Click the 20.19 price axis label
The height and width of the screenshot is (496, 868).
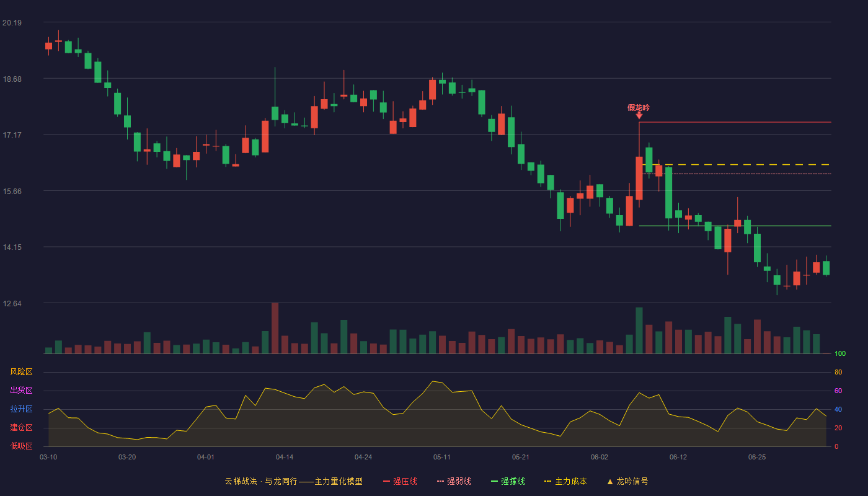click(x=12, y=23)
